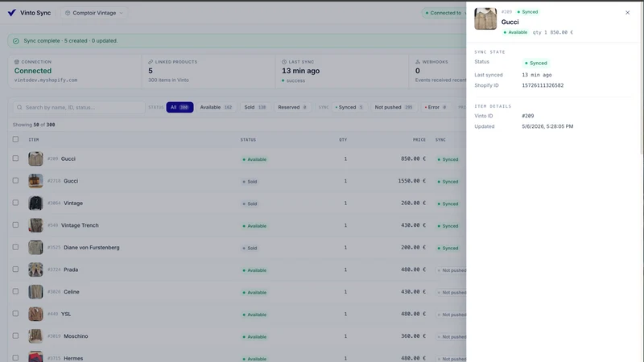644x362 pixels.
Task: Check the box for Gucci #209
Action: coord(15,158)
